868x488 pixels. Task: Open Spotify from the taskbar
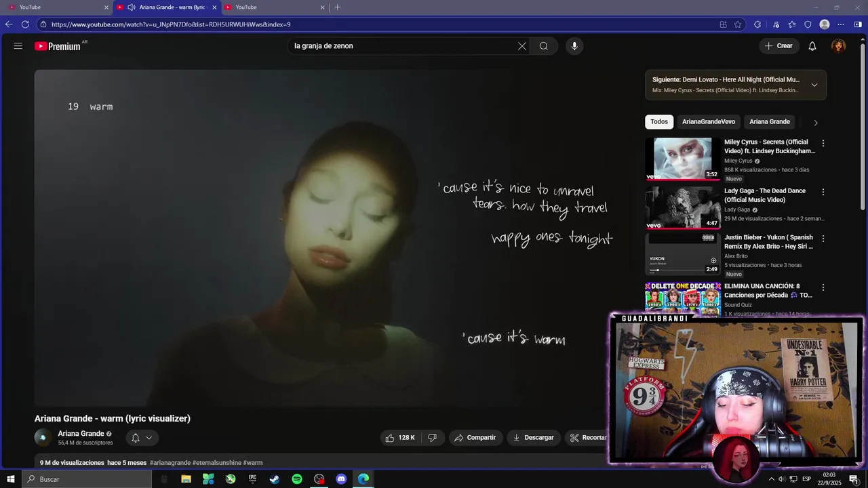297,479
